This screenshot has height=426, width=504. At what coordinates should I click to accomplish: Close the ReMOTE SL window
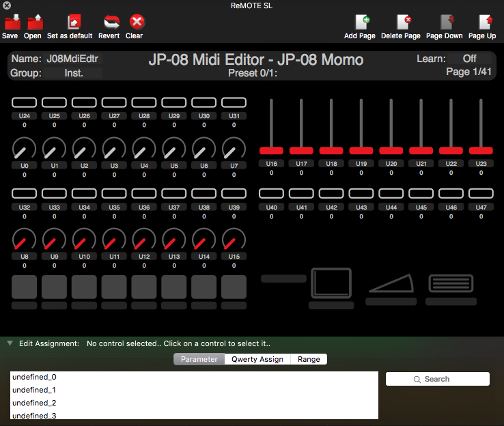[7, 5]
